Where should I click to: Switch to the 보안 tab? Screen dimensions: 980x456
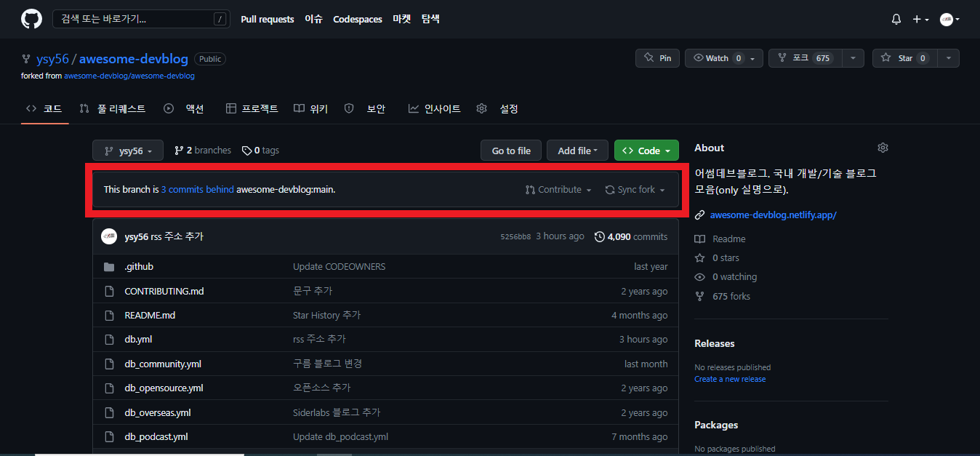pos(365,108)
